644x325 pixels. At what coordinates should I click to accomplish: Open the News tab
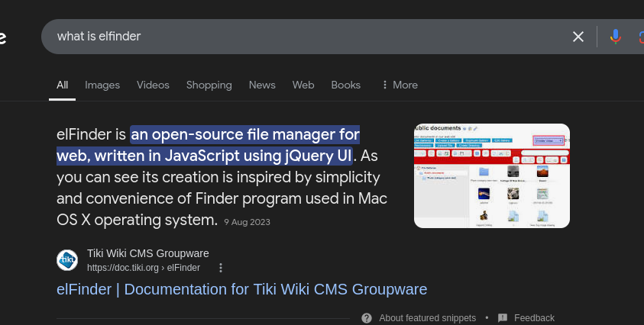(262, 85)
